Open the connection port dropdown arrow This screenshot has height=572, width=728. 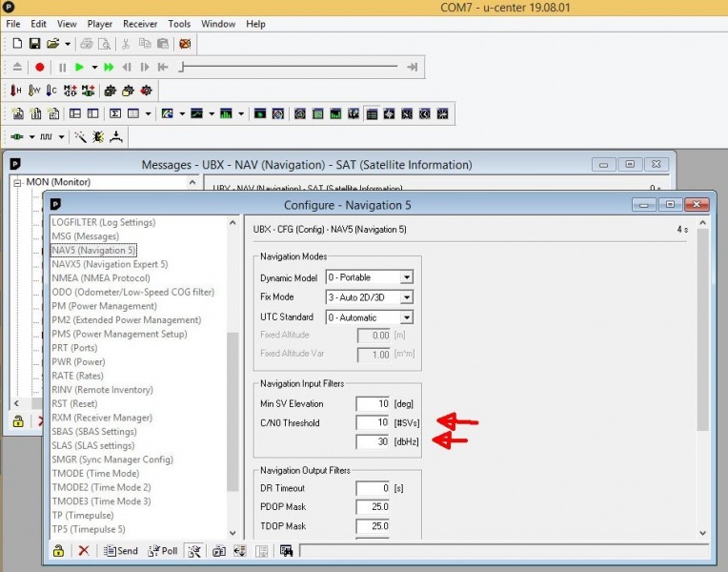pyautogui.click(x=32, y=137)
